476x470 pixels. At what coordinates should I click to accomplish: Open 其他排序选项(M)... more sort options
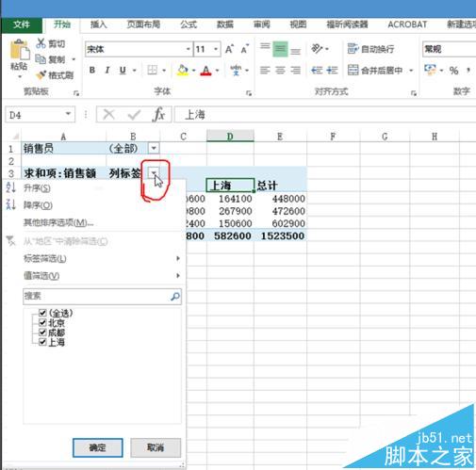tap(94, 222)
